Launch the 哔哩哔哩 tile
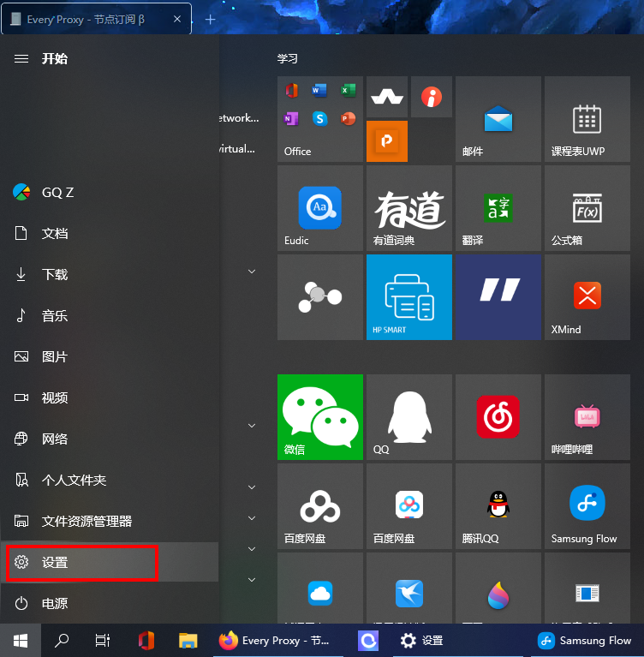644x657 pixels. click(587, 417)
